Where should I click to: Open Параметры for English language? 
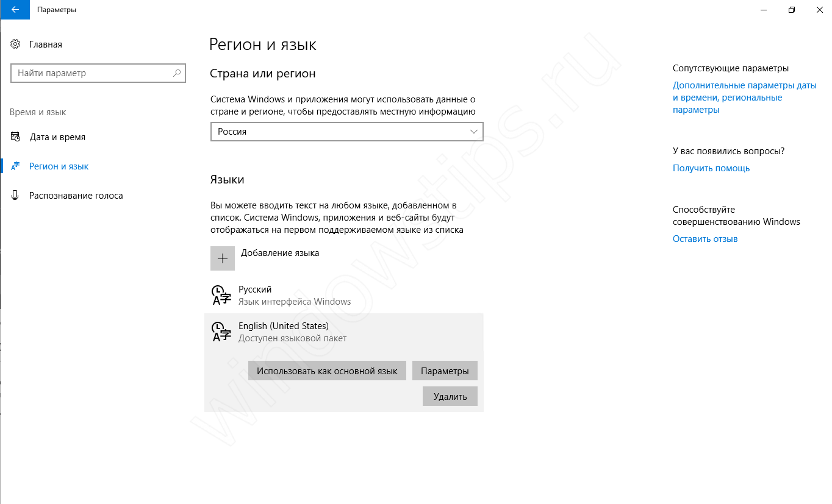coord(445,371)
